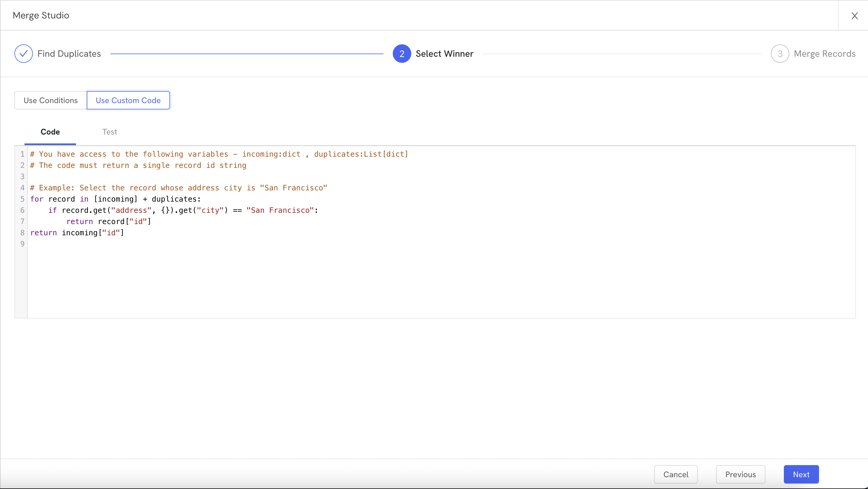Click line number 9 in the gutter
This screenshot has height=489, width=868.
pos(22,244)
